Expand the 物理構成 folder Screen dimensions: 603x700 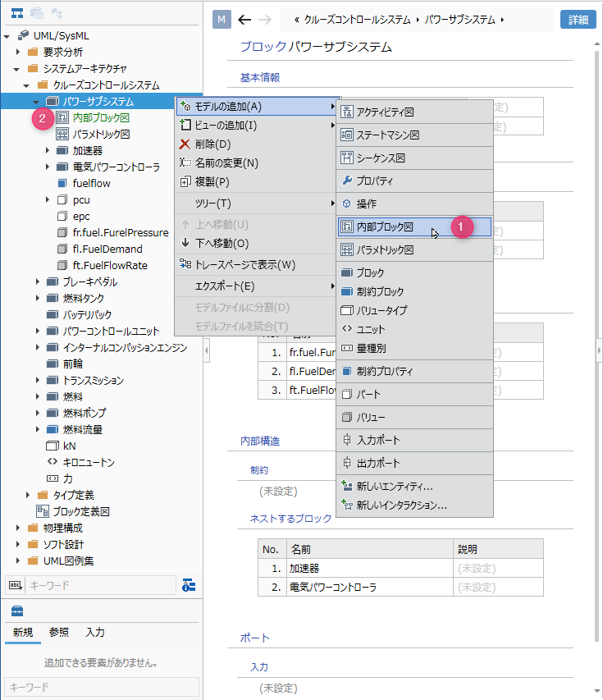(x=17, y=528)
